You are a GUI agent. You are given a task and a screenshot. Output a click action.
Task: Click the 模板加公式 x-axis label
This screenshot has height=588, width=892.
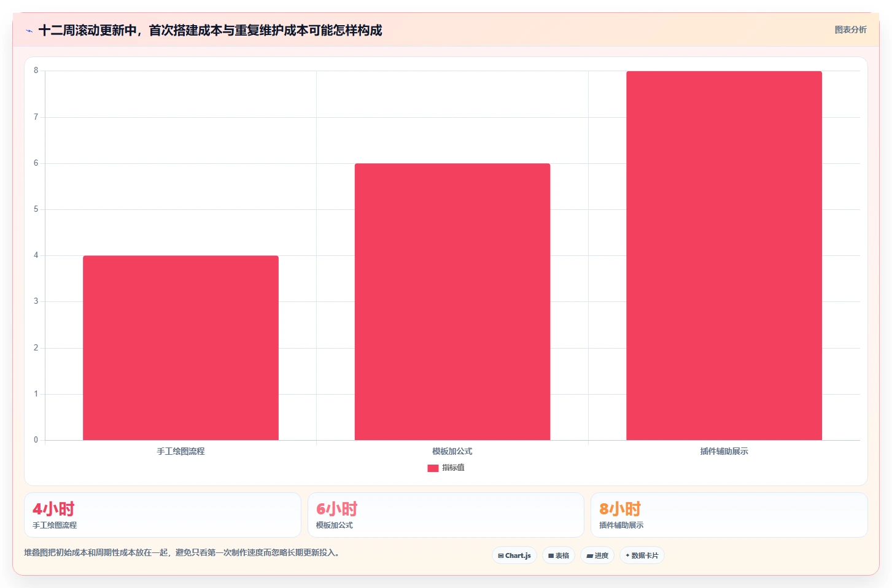click(452, 451)
